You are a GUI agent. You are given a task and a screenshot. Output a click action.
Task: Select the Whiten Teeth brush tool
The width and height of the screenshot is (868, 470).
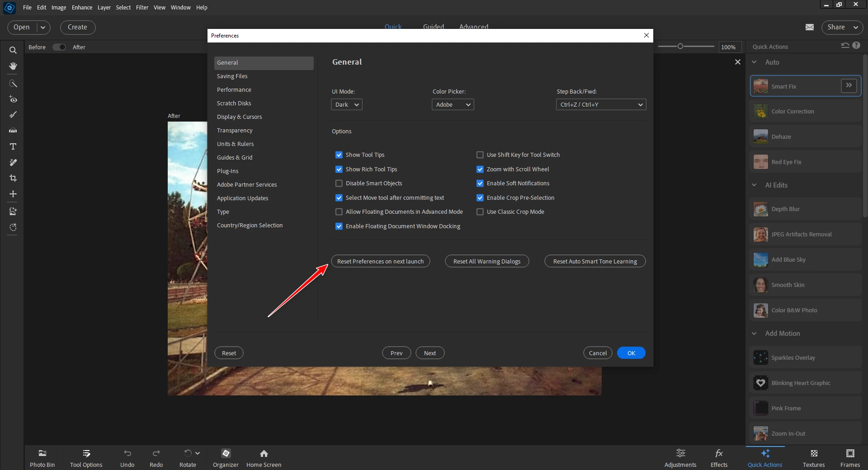pos(13,115)
